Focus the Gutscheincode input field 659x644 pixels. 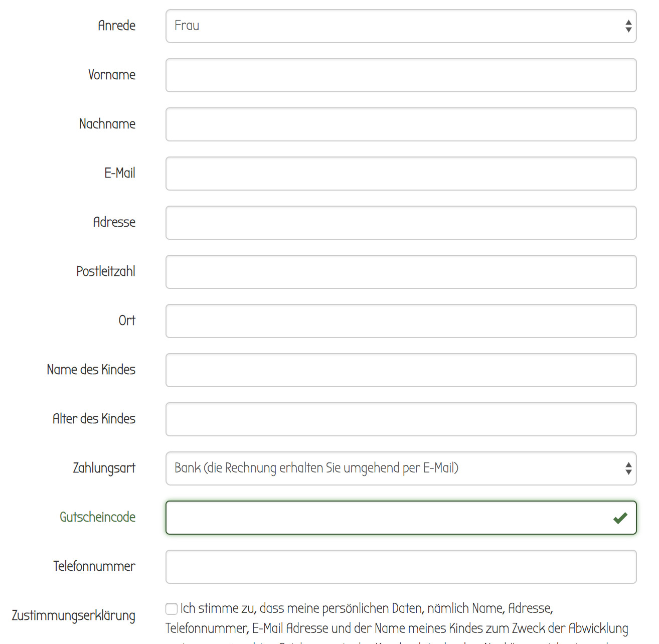(386, 518)
